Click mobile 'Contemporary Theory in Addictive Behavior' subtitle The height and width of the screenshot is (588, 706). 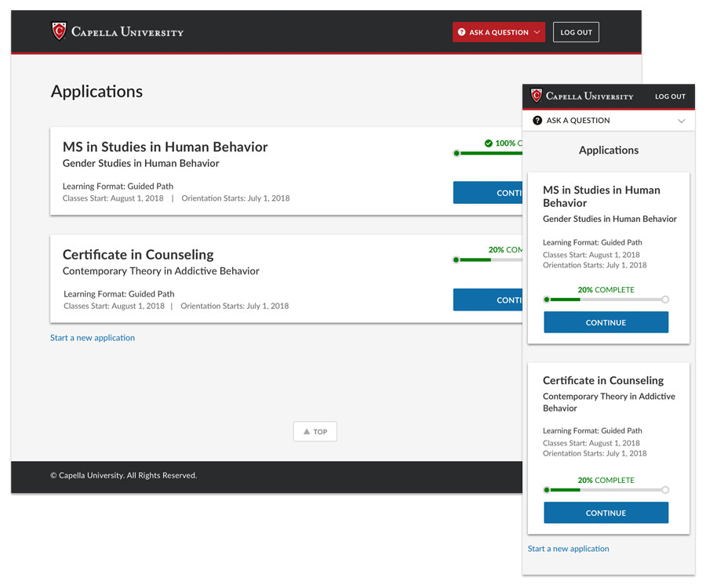point(609,402)
